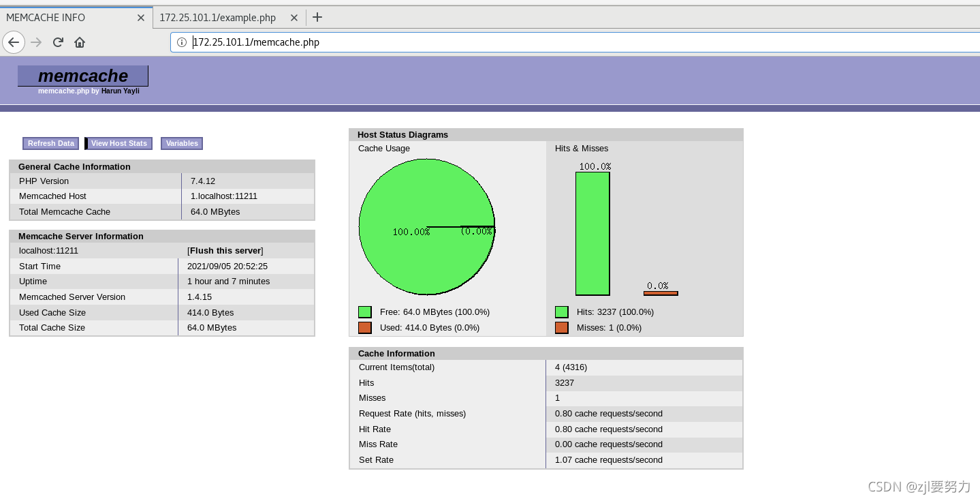
Task: Click the Free: 64.0 MBytes (100.0%) legend text
Action: coord(434,312)
